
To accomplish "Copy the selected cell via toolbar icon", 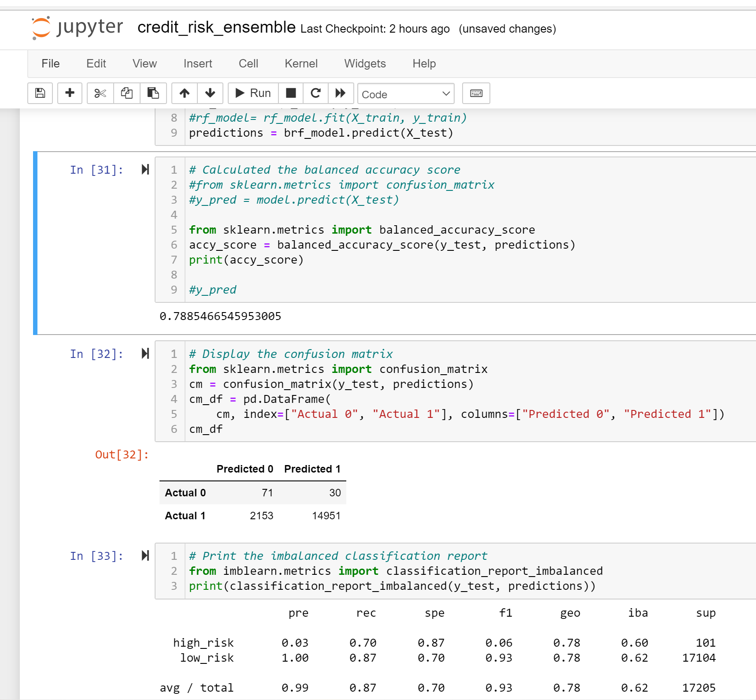I will pyautogui.click(x=126, y=93).
